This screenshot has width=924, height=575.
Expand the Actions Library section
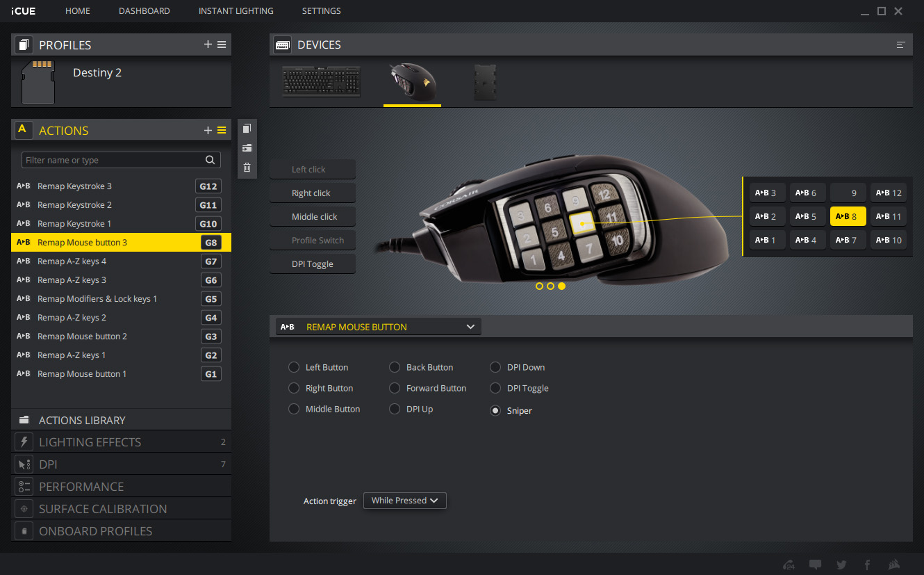[121, 420]
